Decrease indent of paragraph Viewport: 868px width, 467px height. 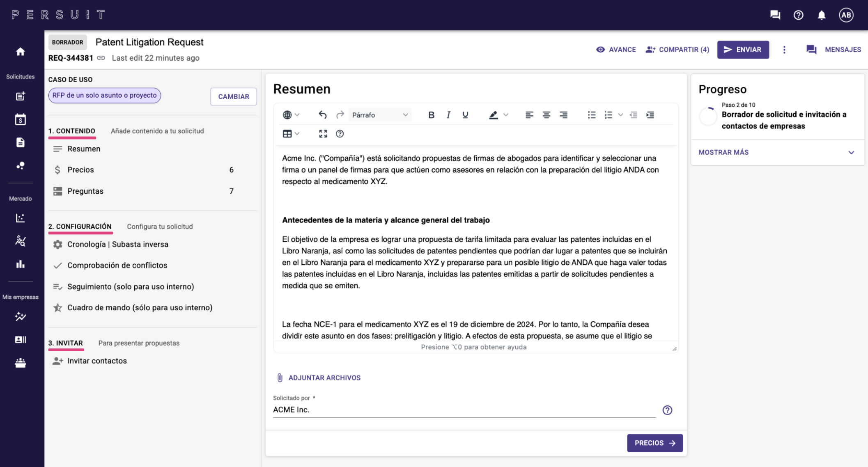[634, 115]
